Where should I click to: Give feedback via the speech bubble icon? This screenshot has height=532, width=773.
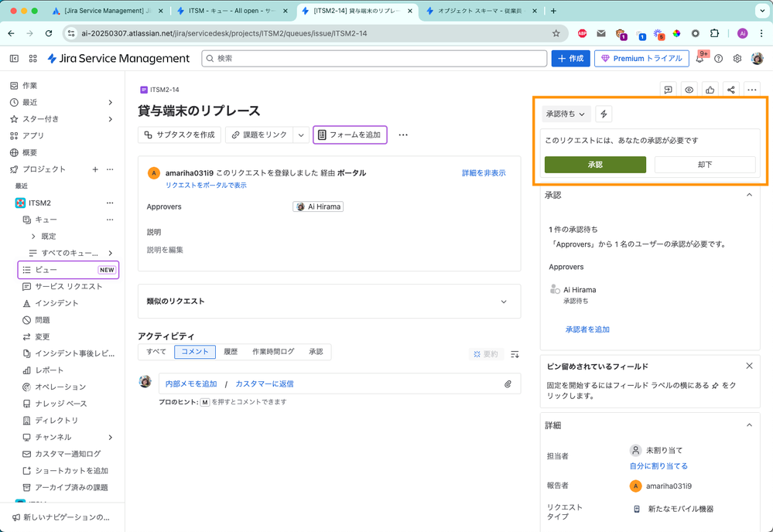coord(668,89)
